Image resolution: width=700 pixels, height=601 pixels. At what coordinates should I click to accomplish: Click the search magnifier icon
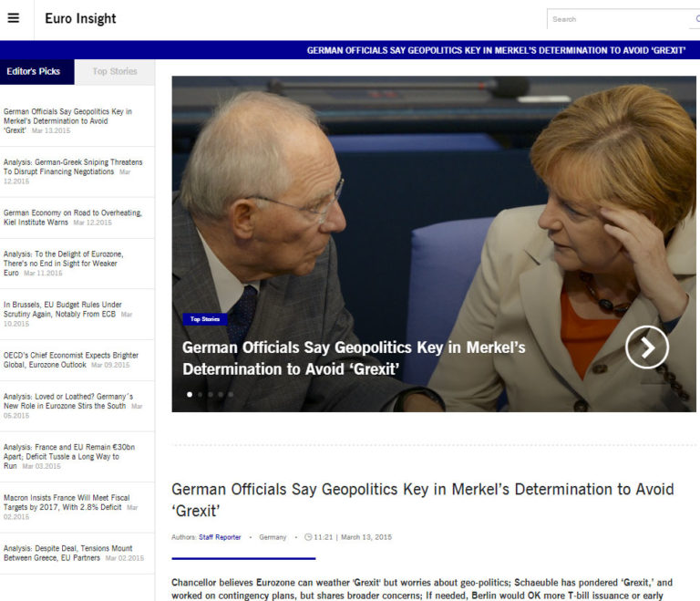click(696, 18)
